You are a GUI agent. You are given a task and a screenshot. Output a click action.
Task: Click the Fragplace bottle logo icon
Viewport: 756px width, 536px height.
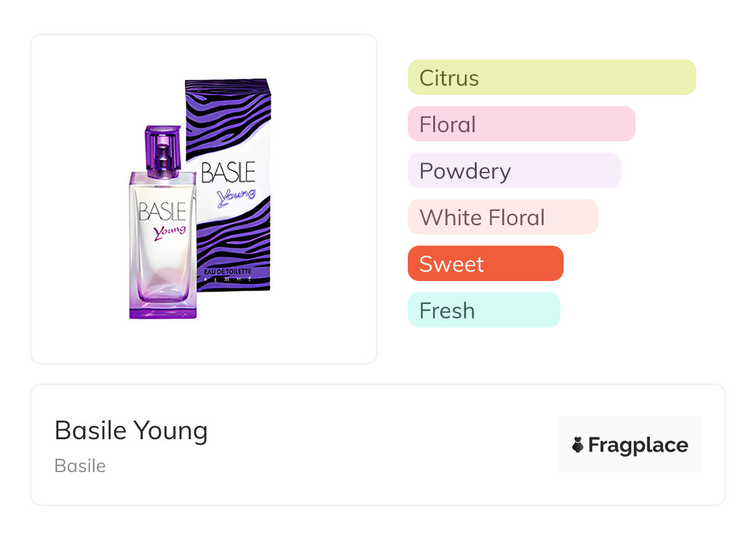578,445
